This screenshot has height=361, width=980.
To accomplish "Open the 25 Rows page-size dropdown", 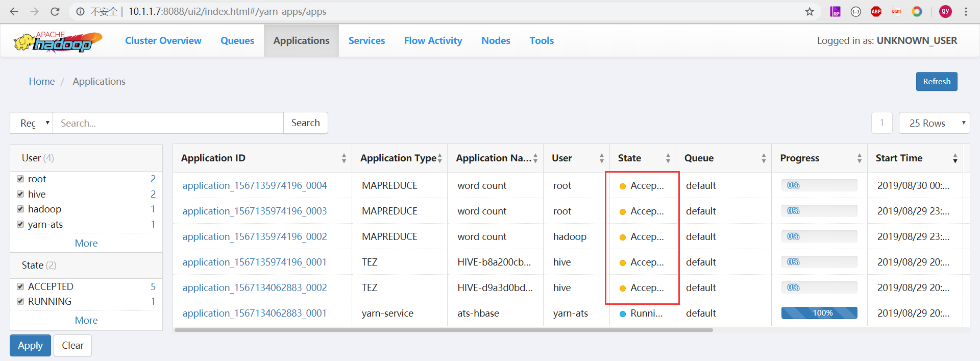I will coord(934,123).
